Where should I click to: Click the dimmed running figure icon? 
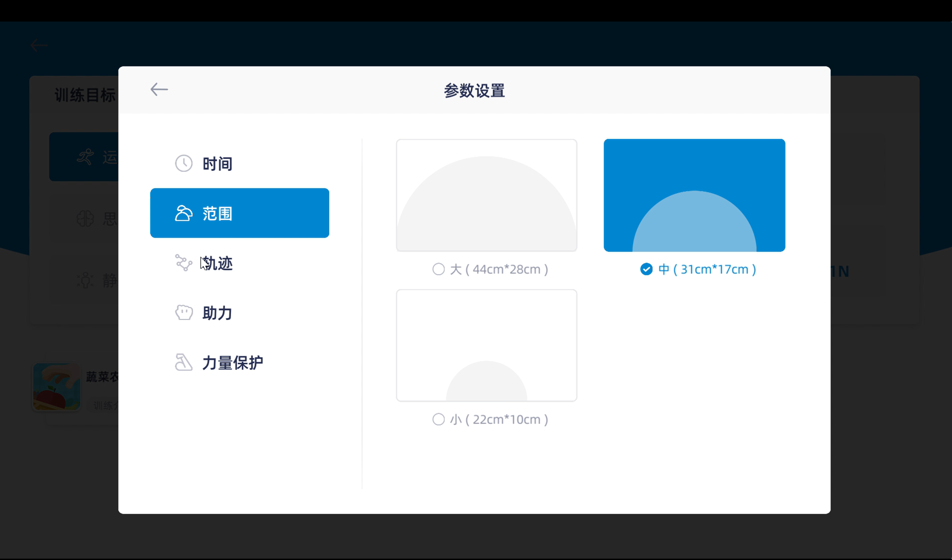point(85,157)
